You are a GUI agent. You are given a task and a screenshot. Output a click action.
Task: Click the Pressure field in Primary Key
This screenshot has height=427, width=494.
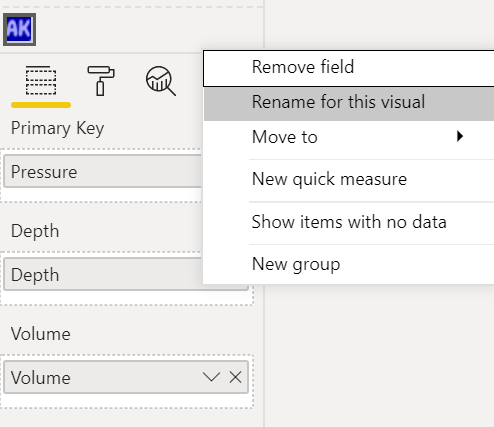point(103,172)
